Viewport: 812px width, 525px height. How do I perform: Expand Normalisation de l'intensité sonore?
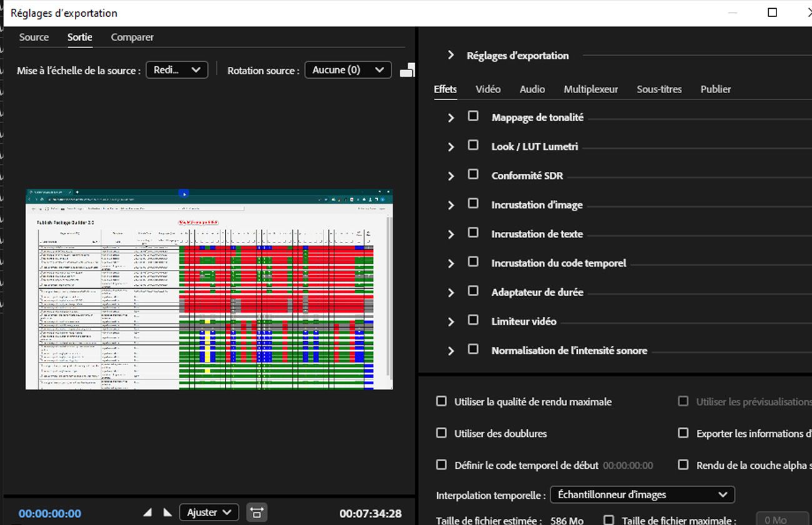point(451,351)
